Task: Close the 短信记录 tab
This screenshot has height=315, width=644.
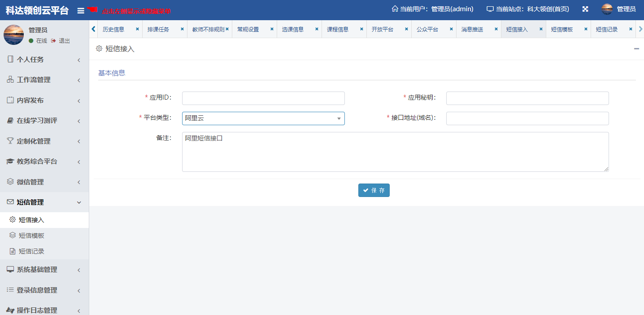Action: pyautogui.click(x=631, y=29)
